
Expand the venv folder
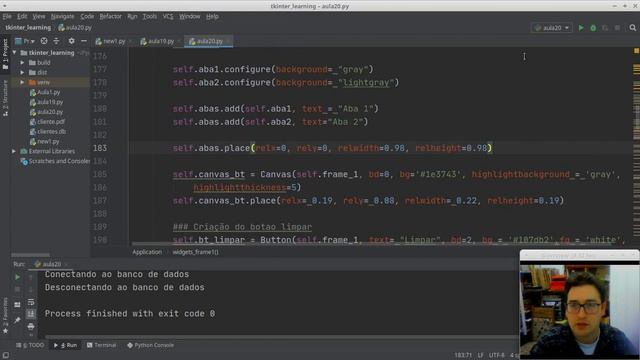(22, 82)
